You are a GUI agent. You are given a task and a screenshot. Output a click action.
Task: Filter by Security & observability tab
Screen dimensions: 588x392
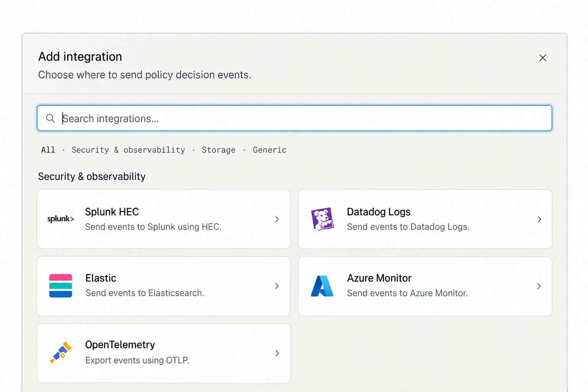128,150
